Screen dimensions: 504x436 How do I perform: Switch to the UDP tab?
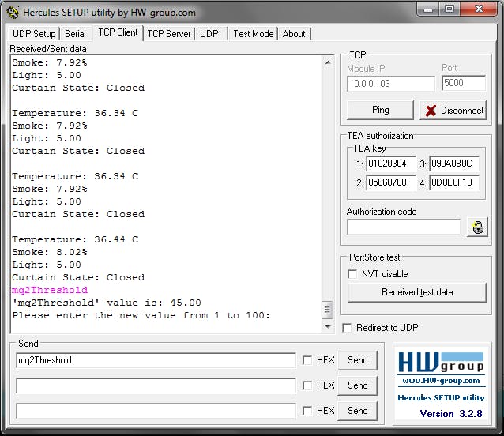pos(209,34)
